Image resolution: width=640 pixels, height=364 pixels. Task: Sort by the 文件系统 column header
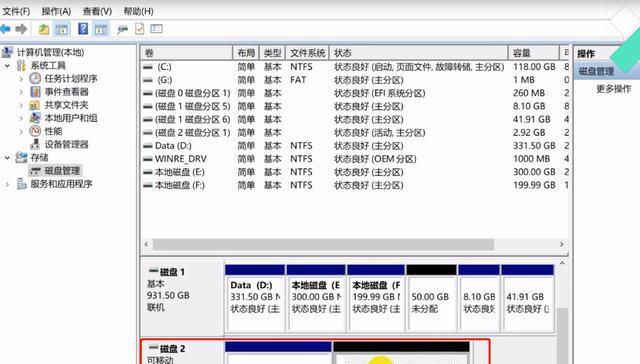[307, 53]
